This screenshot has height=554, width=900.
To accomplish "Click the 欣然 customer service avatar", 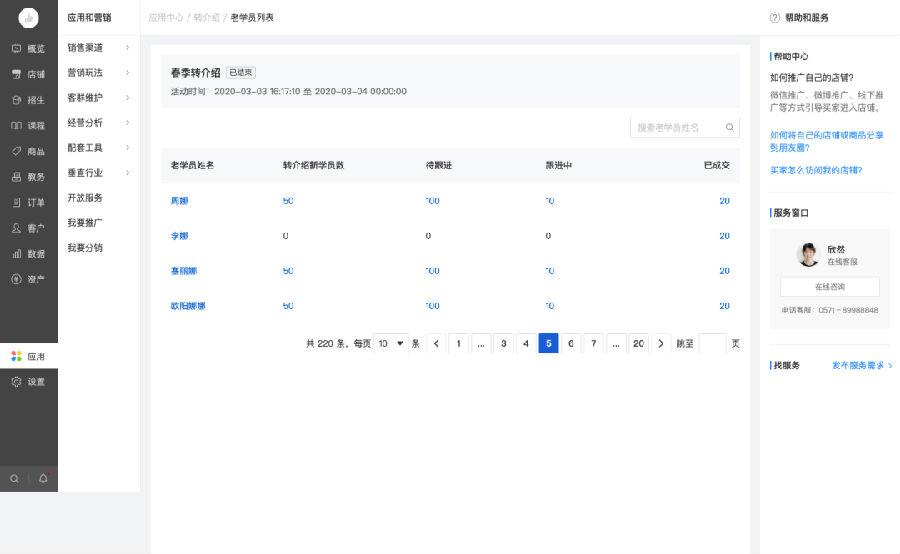I will pos(809,254).
